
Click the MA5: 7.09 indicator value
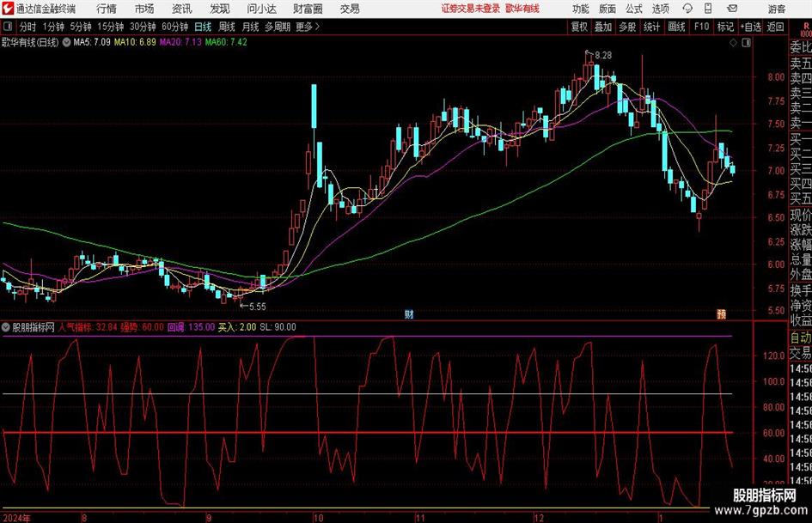point(92,42)
